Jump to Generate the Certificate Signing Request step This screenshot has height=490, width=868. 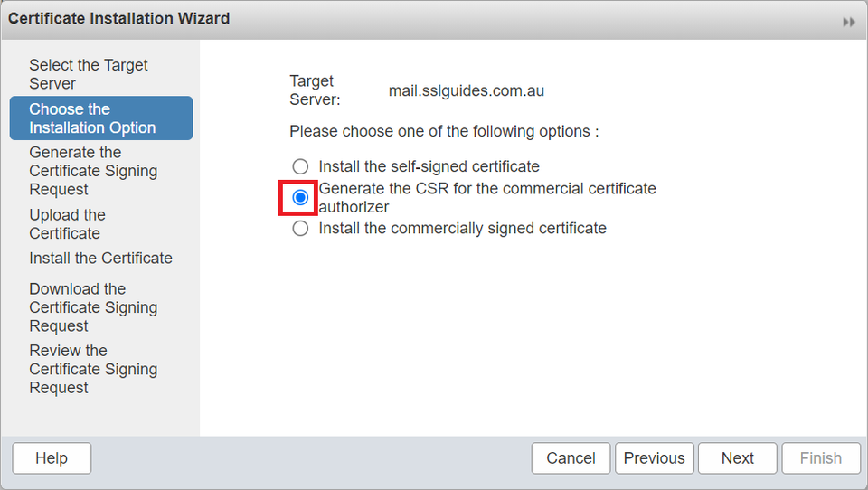(93, 171)
